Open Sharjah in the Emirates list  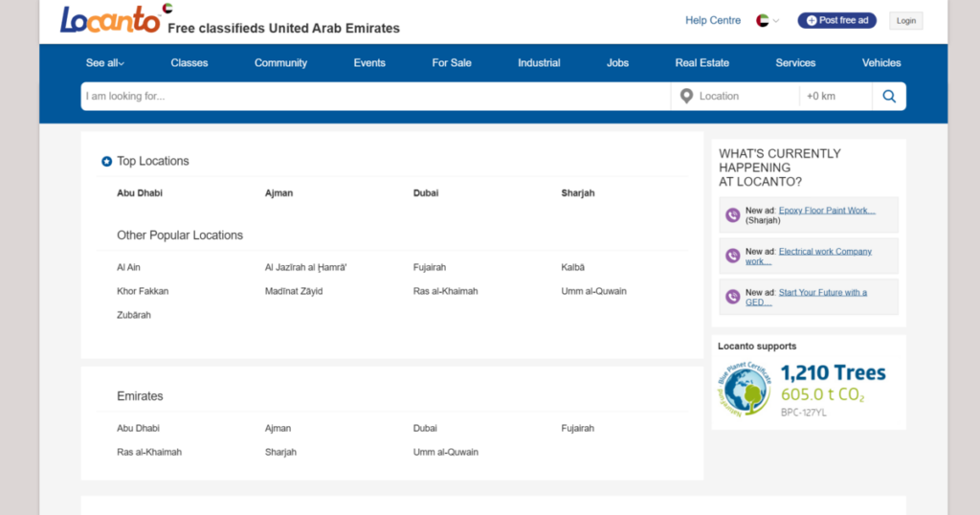(x=280, y=452)
